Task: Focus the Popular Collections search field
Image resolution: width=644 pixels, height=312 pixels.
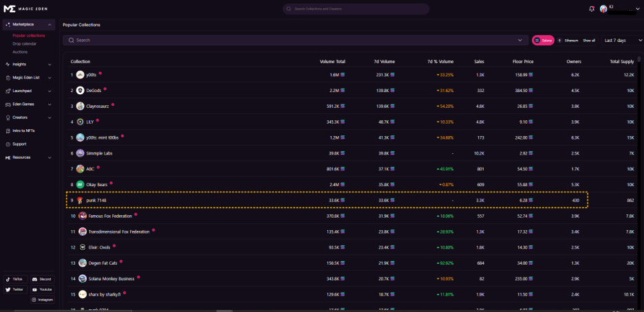Action: click(296, 40)
